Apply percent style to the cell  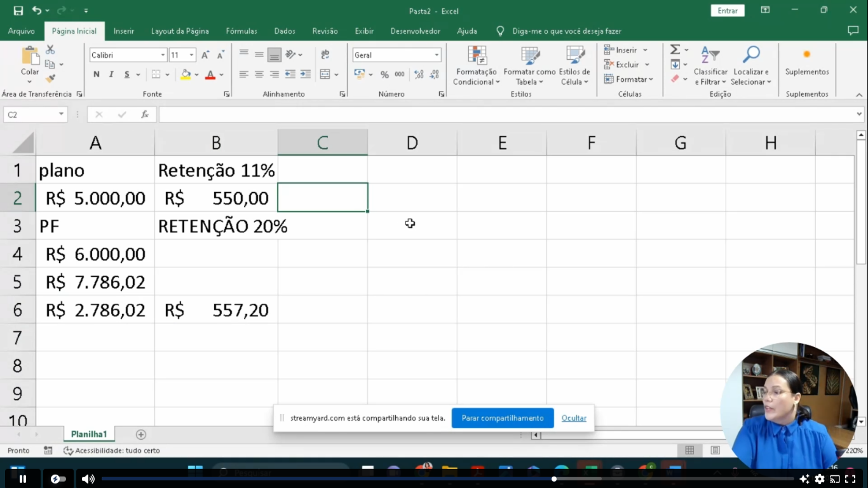tap(384, 74)
